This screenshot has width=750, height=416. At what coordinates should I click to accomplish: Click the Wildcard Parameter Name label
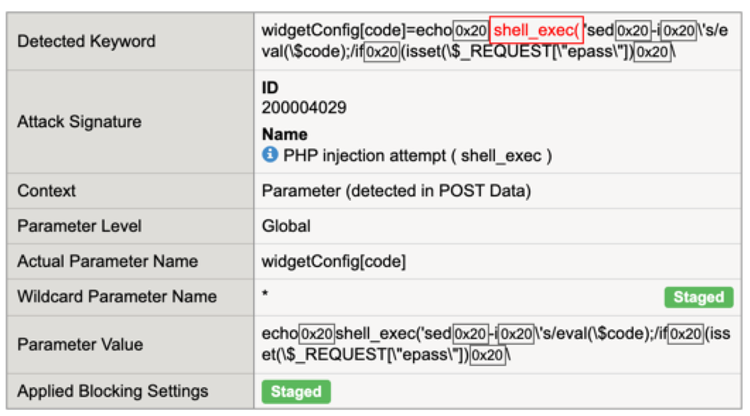[x=117, y=296]
